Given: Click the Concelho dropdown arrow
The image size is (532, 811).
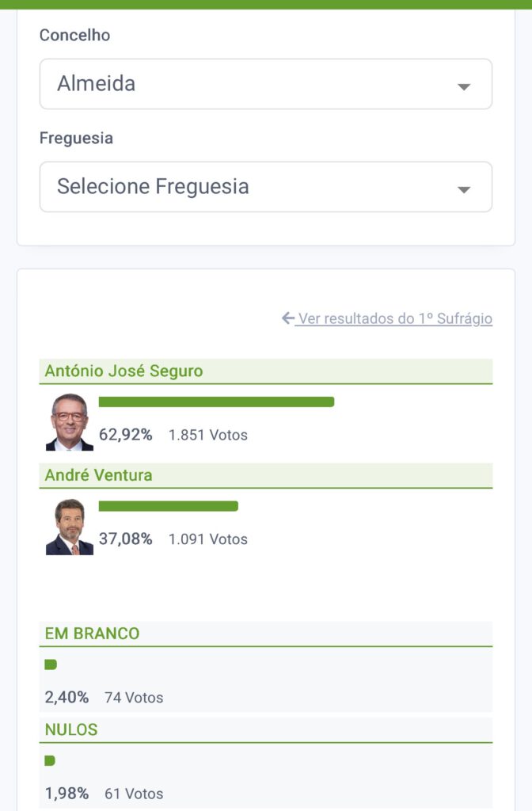Looking at the screenshot, I should tap(464, 86).
